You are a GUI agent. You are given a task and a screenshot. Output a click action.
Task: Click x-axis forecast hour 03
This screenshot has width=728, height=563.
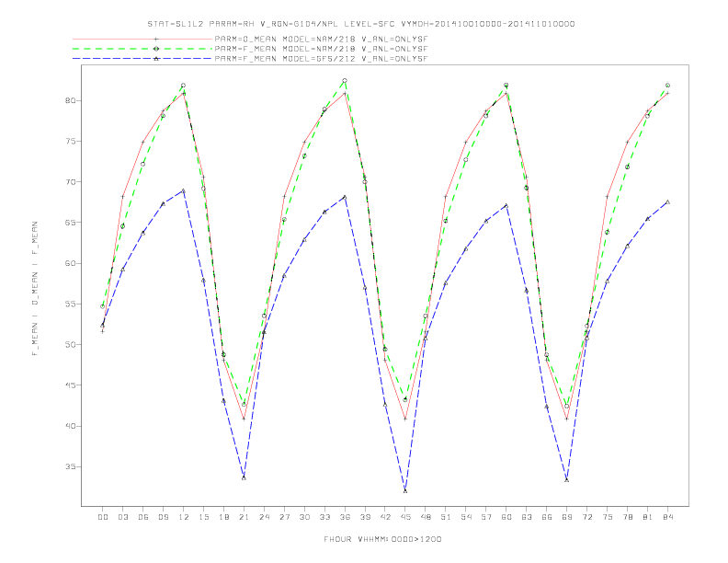click(122, 517)
